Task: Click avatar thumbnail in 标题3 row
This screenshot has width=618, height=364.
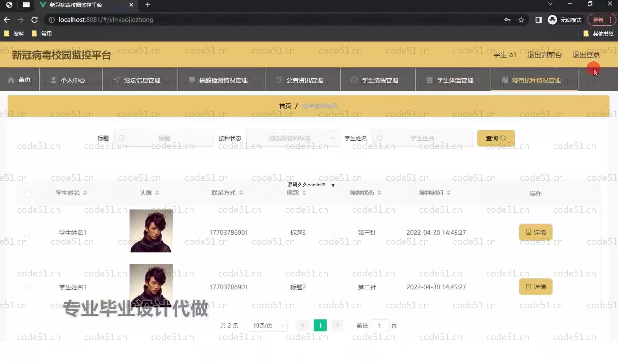Action: coord(151,231)
